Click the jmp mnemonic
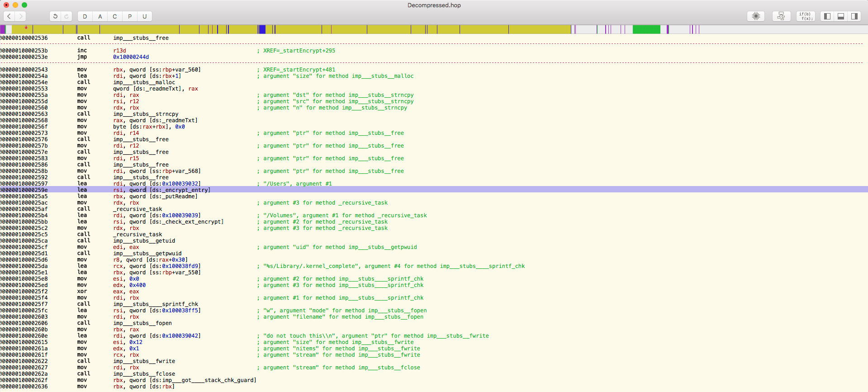This screenshot has height=392, width=868. tap(82, 57)
